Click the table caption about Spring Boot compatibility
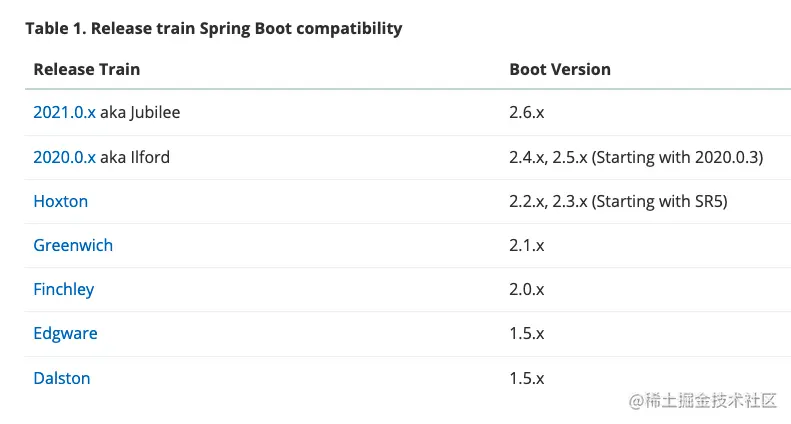Image resolution: width=791 pixels, height=424 pixels. (213, 28)
